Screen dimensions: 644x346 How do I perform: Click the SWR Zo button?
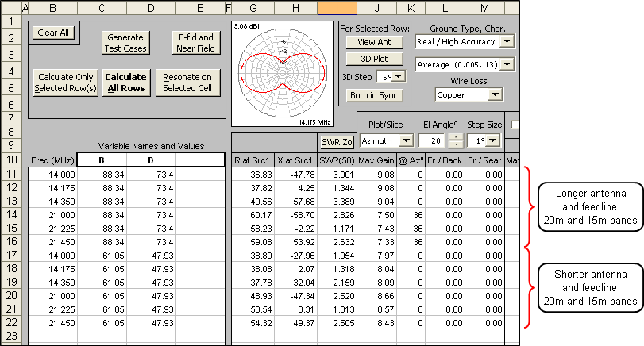click(x=336, y=141)
